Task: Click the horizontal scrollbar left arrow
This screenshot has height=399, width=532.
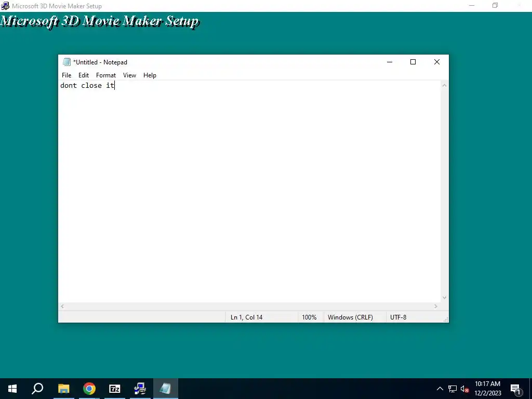Action: click(62, 307)
